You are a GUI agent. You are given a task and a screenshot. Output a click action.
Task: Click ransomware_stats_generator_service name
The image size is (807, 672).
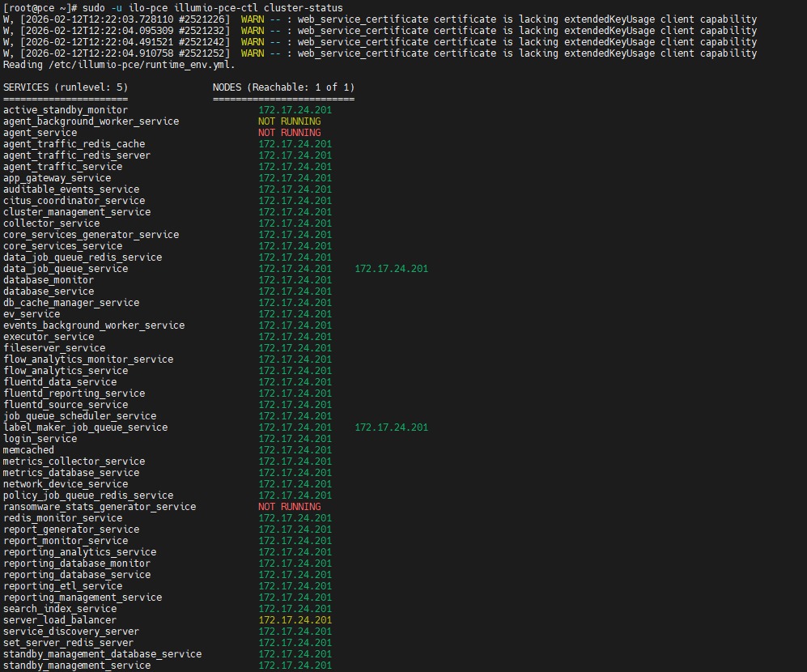[100, 506]
